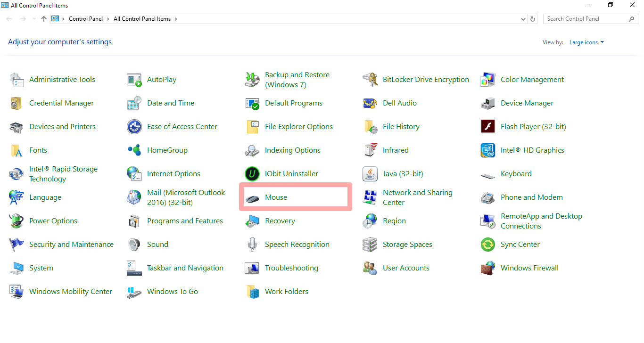Click the Forward navigation arrow
Image resolution: width=644 pixels, height=343 pixels.
point(23,19)
